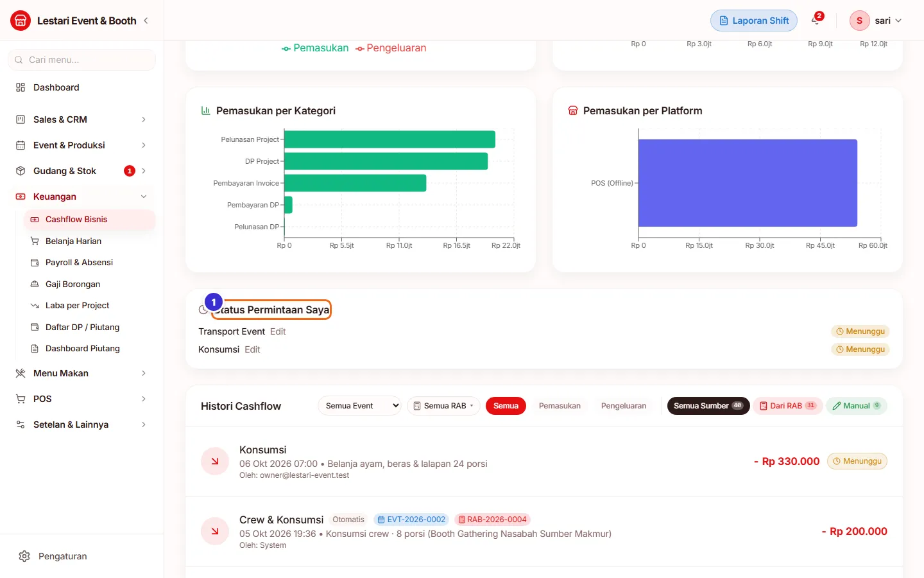
Task: Open the Pengaturan gear icon
Action: pyautogui.click(x=24, y=556)
